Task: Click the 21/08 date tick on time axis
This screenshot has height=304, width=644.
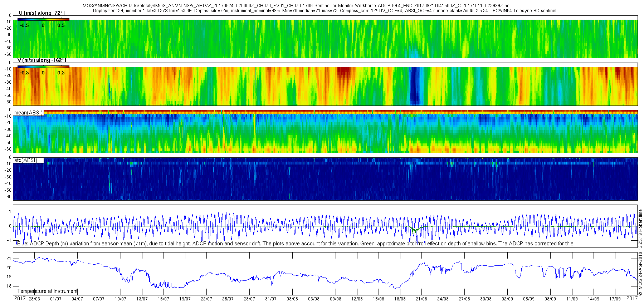Action: tap(421, 299)
